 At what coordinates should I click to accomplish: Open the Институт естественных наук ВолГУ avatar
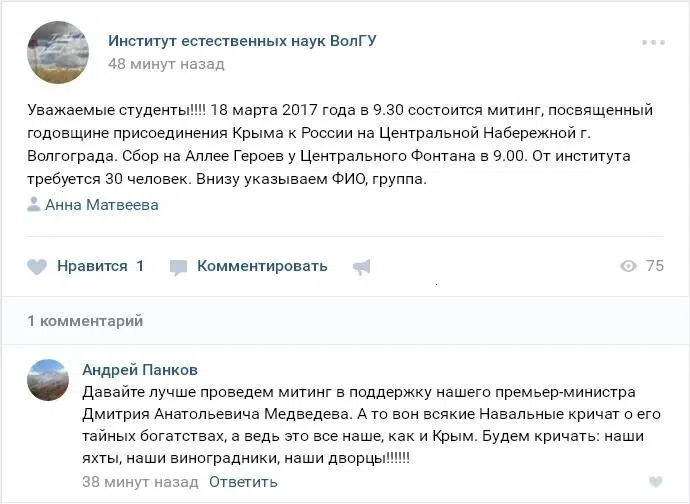click(x=57, y=52)
